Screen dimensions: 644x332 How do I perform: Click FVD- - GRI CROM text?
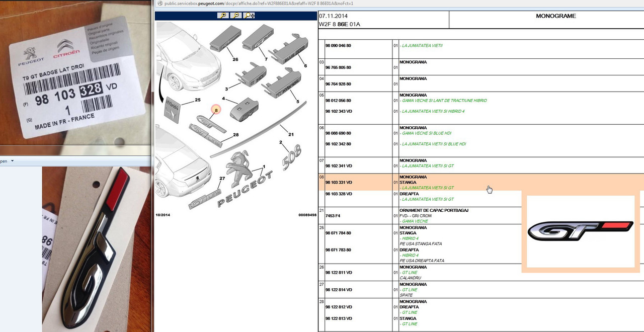tap(416, 216)
